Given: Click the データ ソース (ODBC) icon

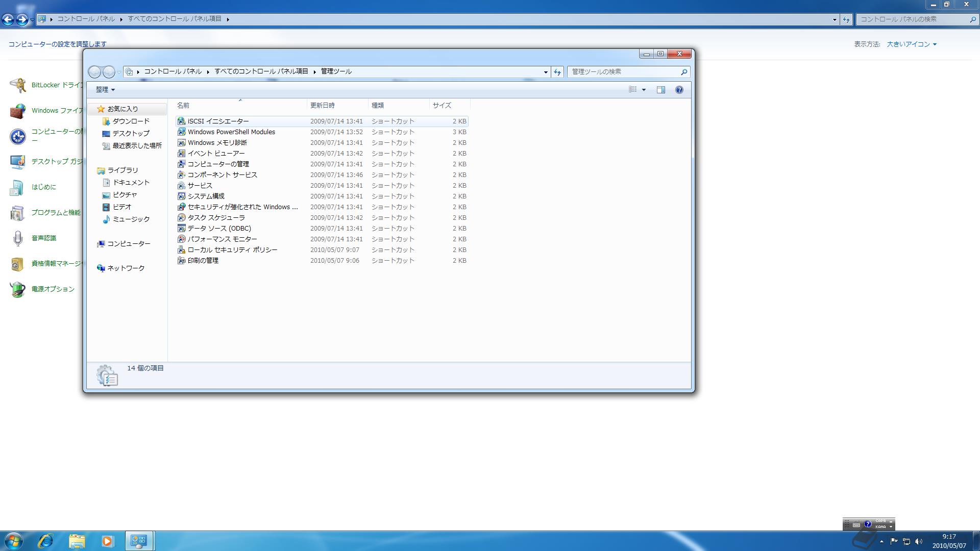Looking at the screenshot, I should [x=181, y=229].
